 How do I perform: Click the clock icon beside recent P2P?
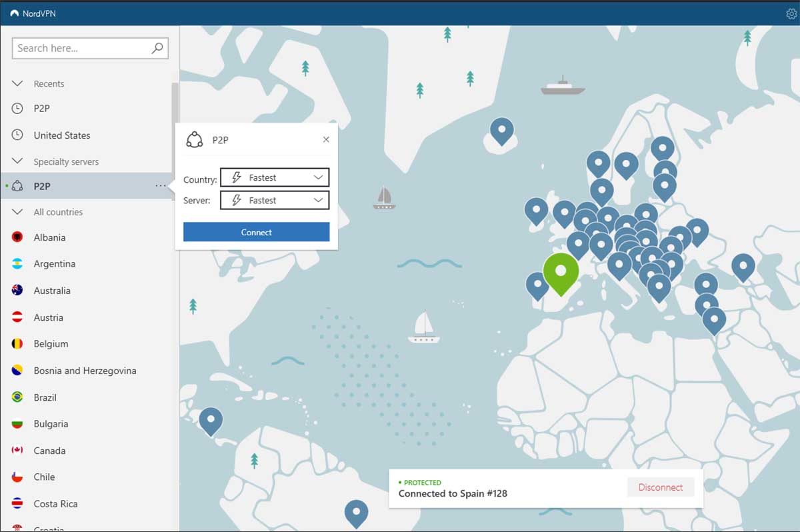click(17, 108)
